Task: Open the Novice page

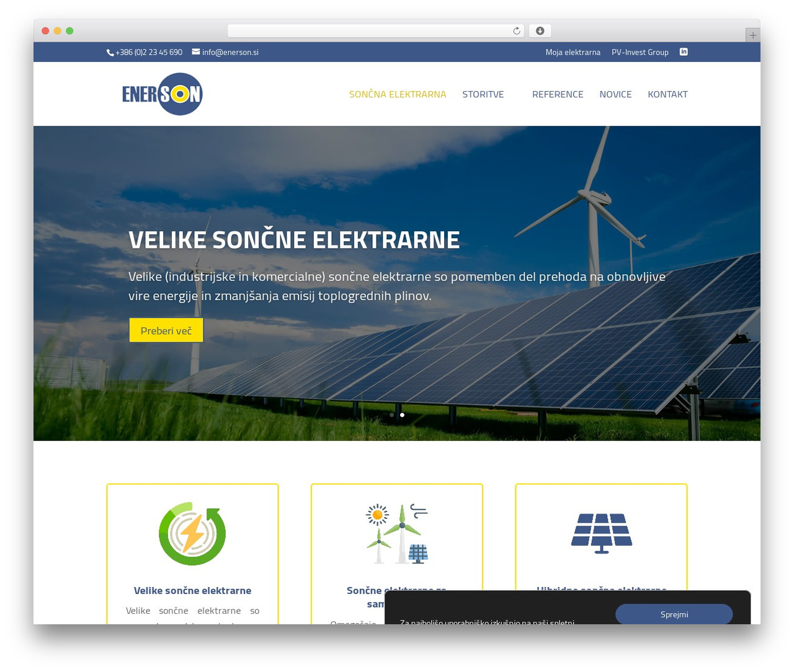Action: tap(615, 94)
